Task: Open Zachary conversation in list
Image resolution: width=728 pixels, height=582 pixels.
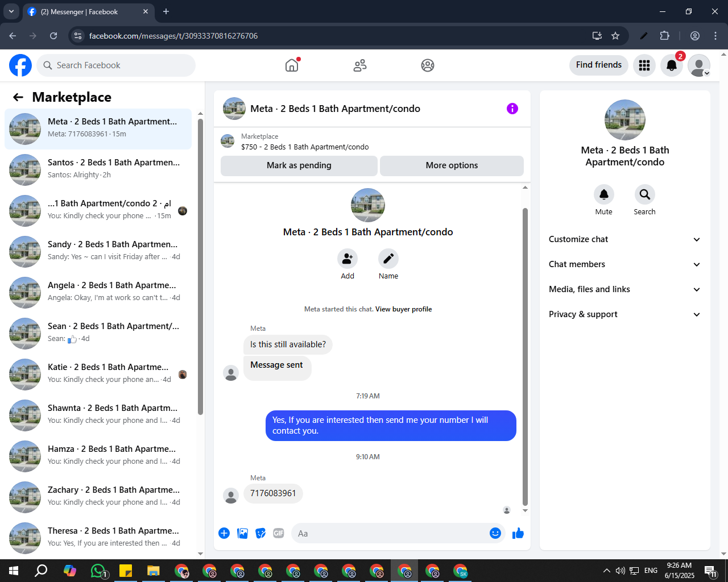Action: tap(98, 497)
